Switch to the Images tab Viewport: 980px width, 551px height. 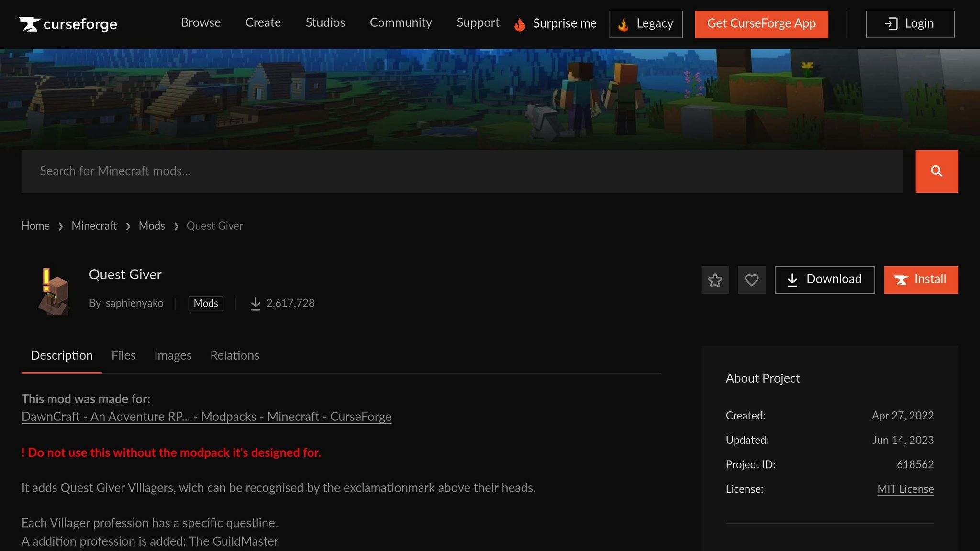173,356
